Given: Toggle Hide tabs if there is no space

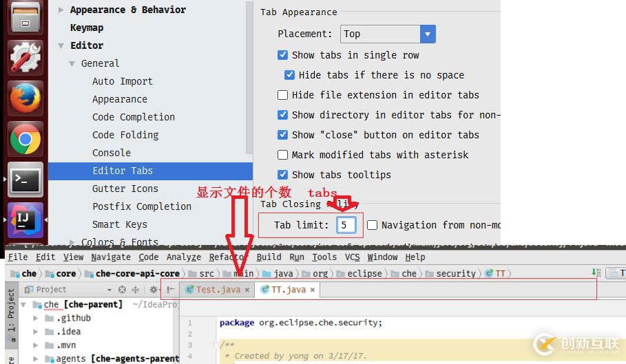Looking at the screenshot, I should 289,75.
